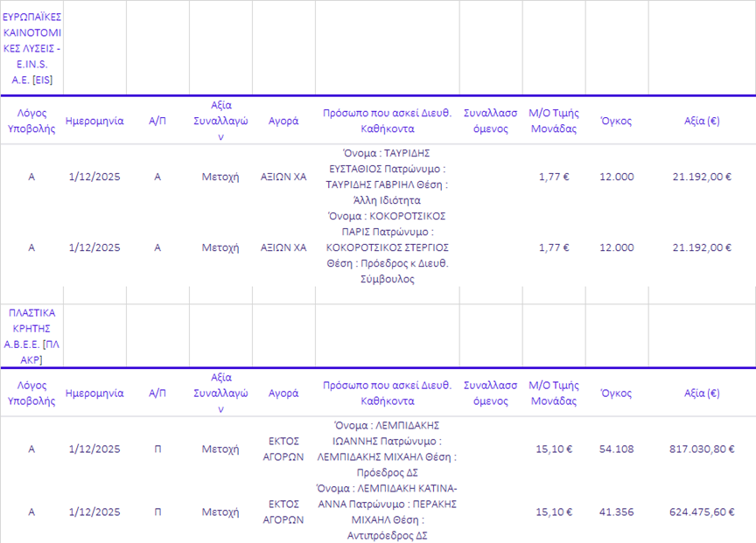The image size is (756, 543).
Task: Open the ΠΛΑΣΤΙΚΑ ΚΡΗΤΗΣ Α.Β.Ε.Ε. company link
Action: [31, 337]
